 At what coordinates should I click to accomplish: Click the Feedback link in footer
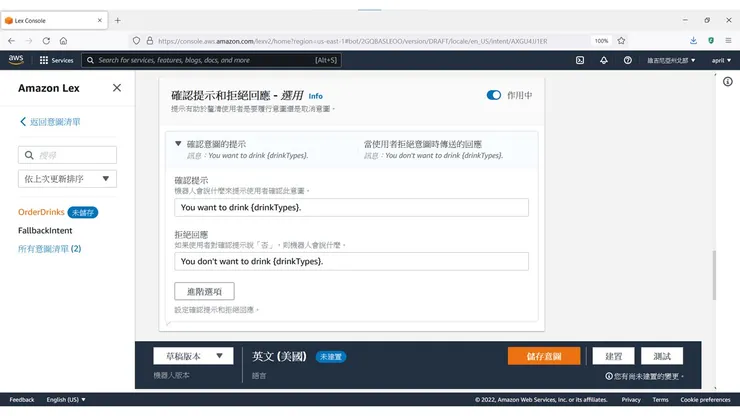(x=22, y=399)
